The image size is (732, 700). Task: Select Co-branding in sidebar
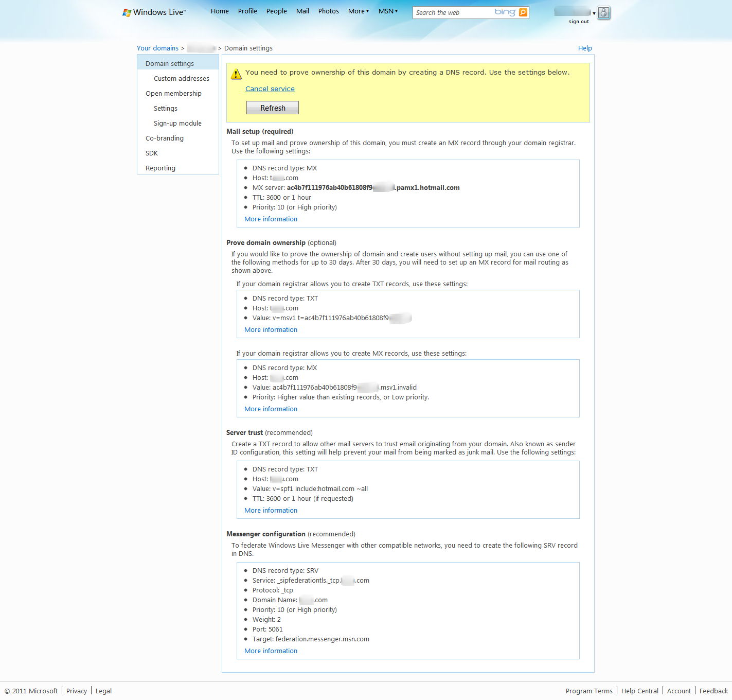tap(165, 138)
